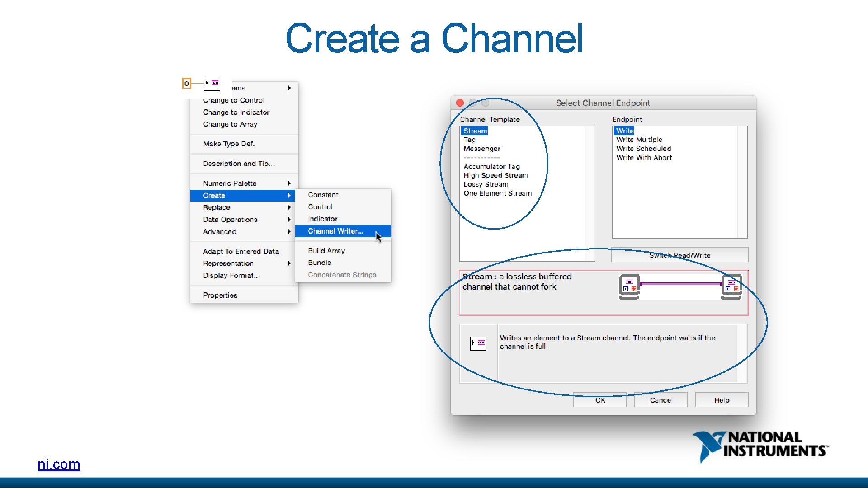Click the left writer endpoint icon in Stream preview
Screen dimensions: 868x488
629,286
